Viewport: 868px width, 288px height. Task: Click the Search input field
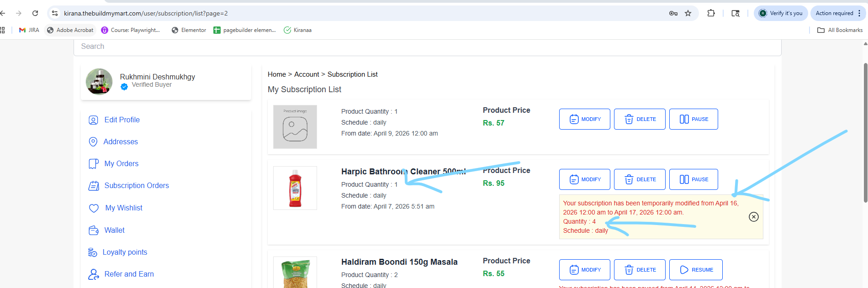(427, 47)
